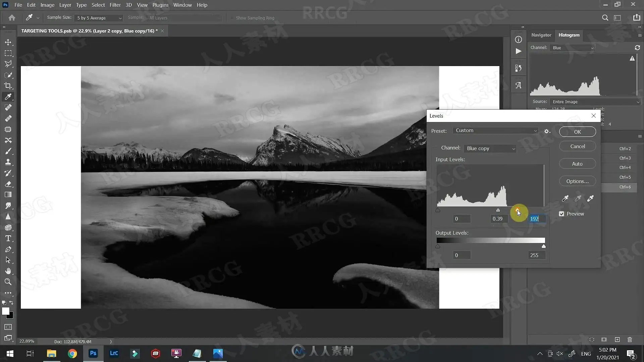
Task: Select the Brush tool
Action: (8, 151)
